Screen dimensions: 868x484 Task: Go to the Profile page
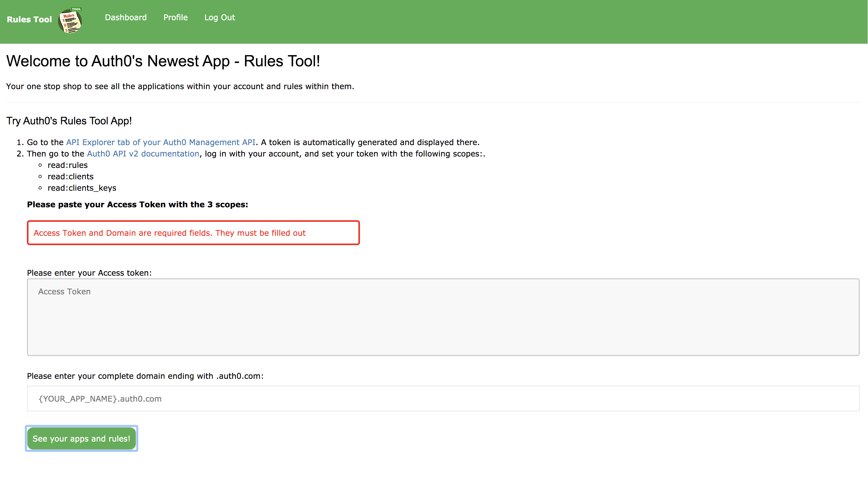click(x=175, y=18)
